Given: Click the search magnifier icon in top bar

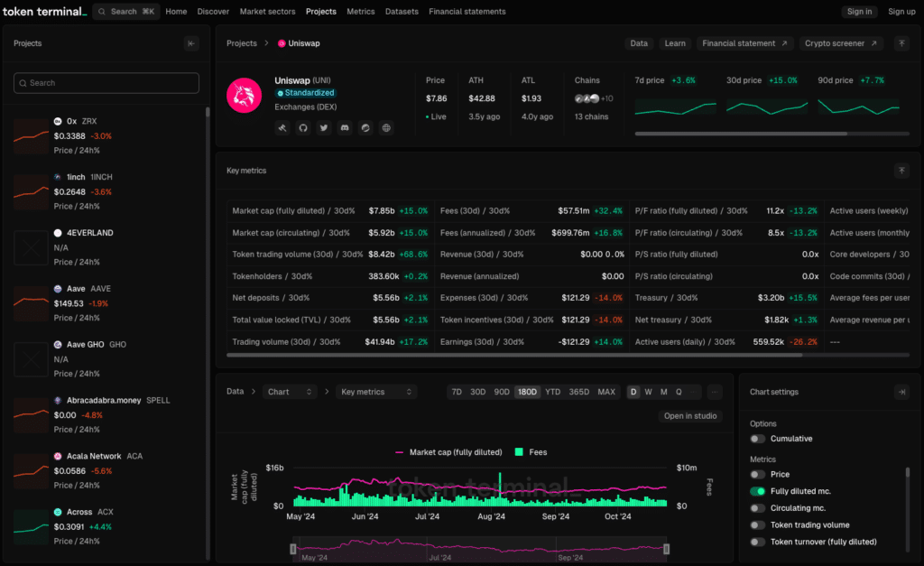Looking at the screenshot, I should (102, 12).
